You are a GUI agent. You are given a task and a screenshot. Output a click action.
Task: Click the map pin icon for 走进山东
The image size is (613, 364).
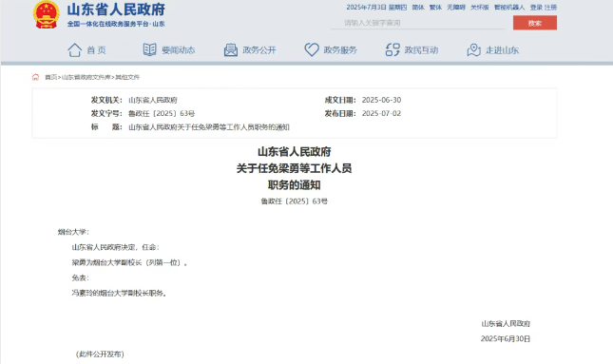[x=474, y=50]
